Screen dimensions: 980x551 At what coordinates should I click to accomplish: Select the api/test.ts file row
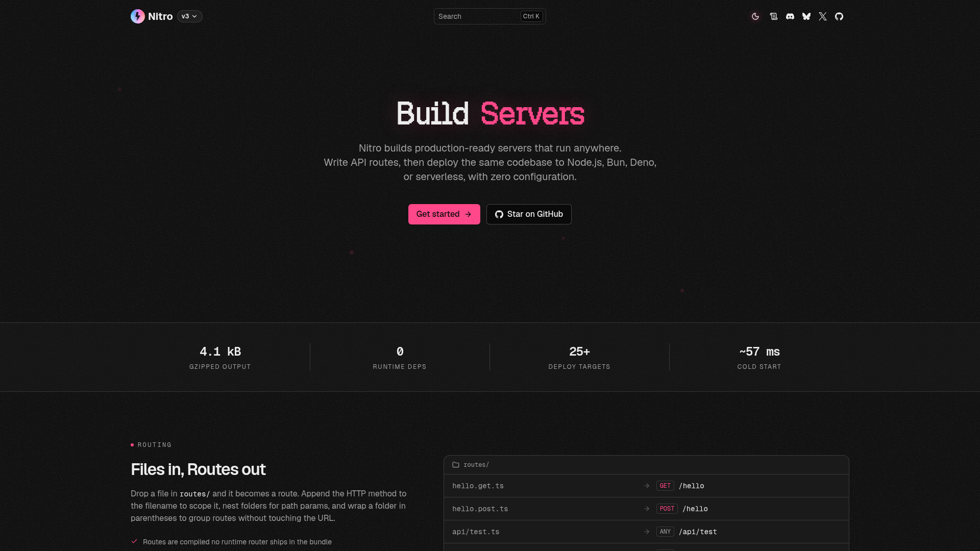[646, 532]
